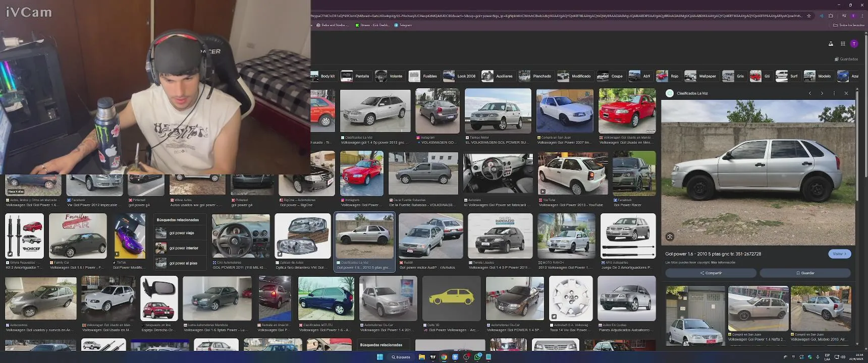Select related search gol power viejo
The height and width of the screenshot is (363, 868).
tap(180, 233)
